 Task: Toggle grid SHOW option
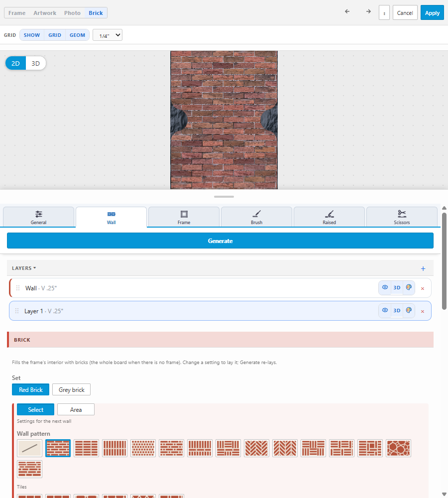tap(32, 35)
